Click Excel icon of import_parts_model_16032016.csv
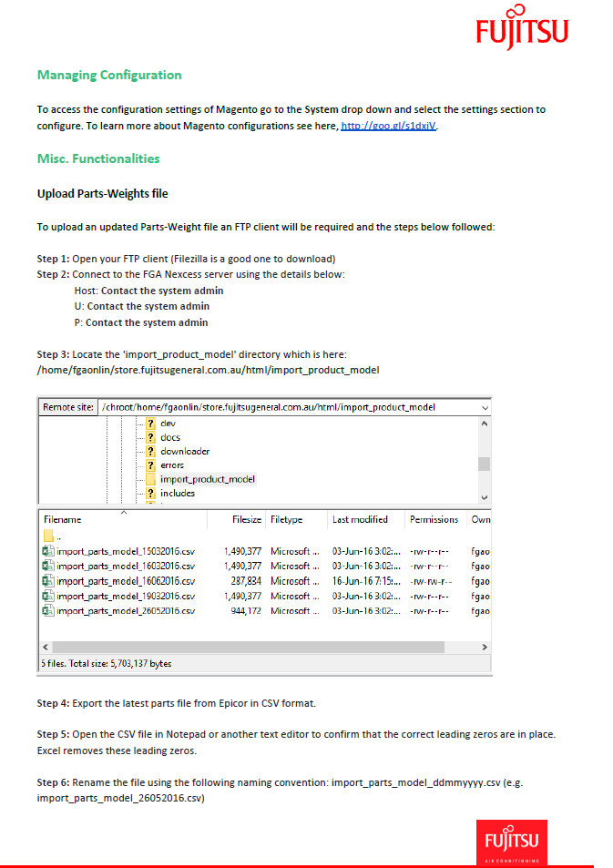613x868 pixels. (x=48, y=567)
